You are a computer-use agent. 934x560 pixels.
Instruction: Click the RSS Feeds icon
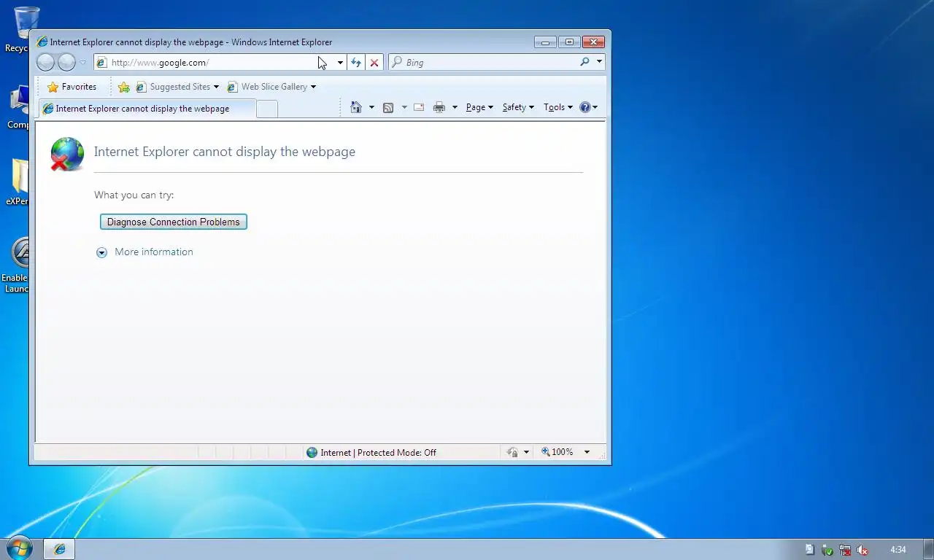tap(388, 107)
